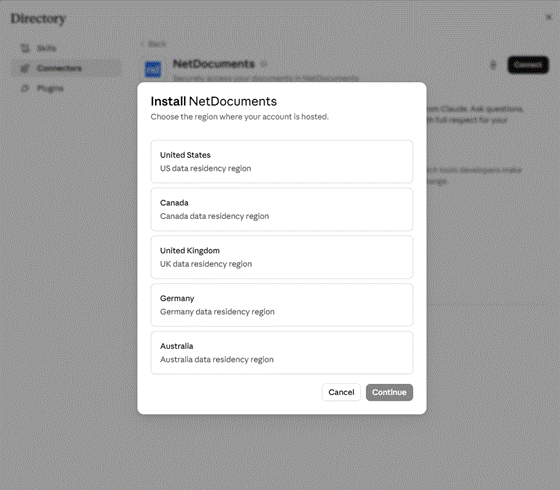Viewport: 560px width, 490px height.
Task: Click the black Connect button
Action: click(528, 65)
